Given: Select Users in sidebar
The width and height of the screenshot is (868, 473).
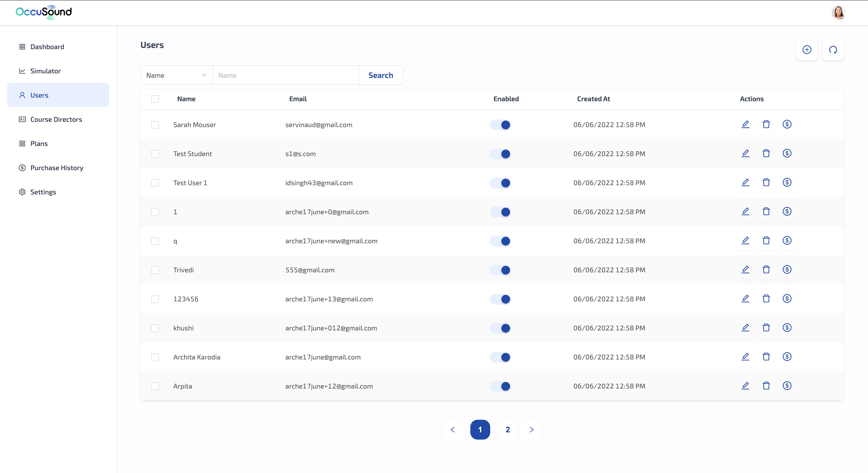Looking at the screenshot, I should [x=58, y=95].
